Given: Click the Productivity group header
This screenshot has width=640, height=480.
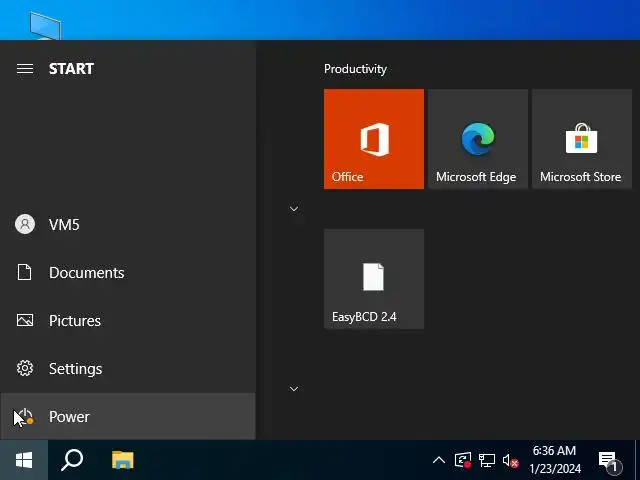Looking at the screenshot, I should pos(355,69).
